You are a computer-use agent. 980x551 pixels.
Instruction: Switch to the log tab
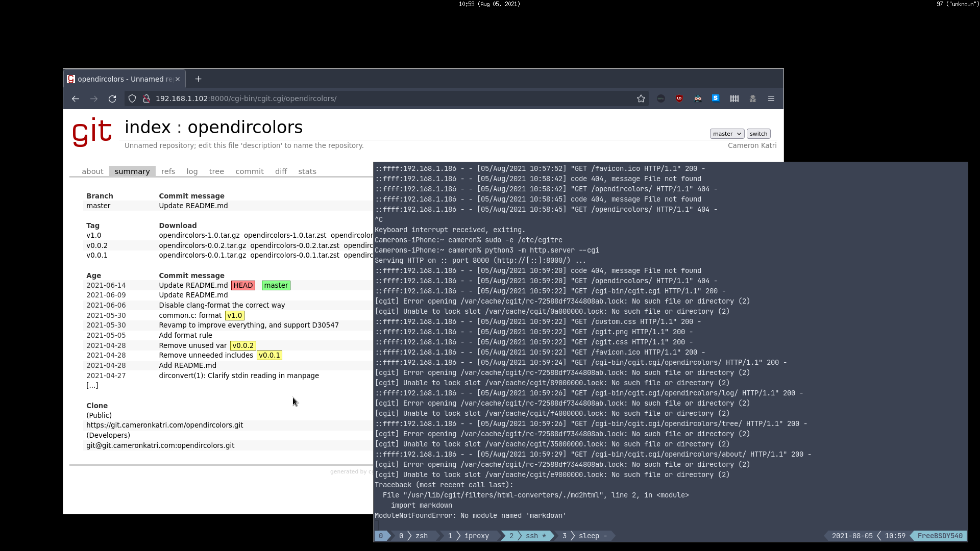pyautogui.click(x=192, y=171)
